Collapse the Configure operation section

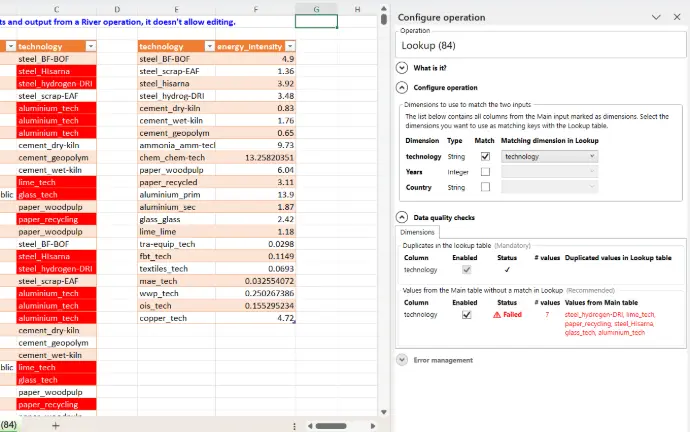coord(402,88)
